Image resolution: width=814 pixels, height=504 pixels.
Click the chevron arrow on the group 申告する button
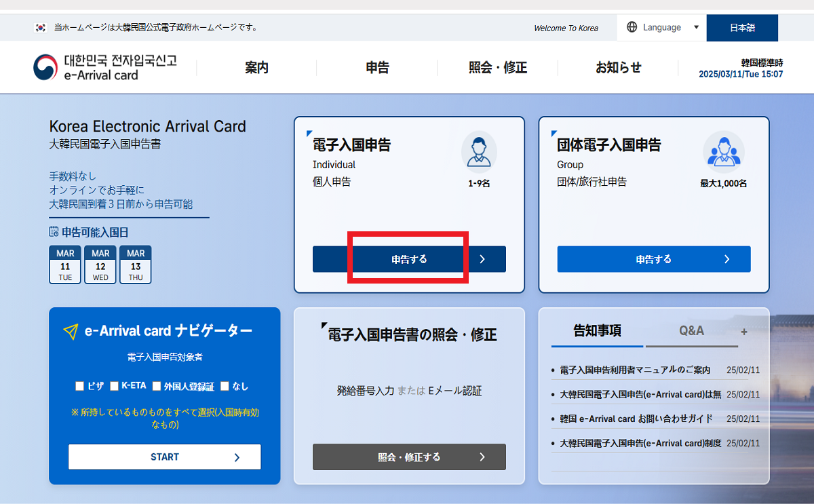coord(727,258)
